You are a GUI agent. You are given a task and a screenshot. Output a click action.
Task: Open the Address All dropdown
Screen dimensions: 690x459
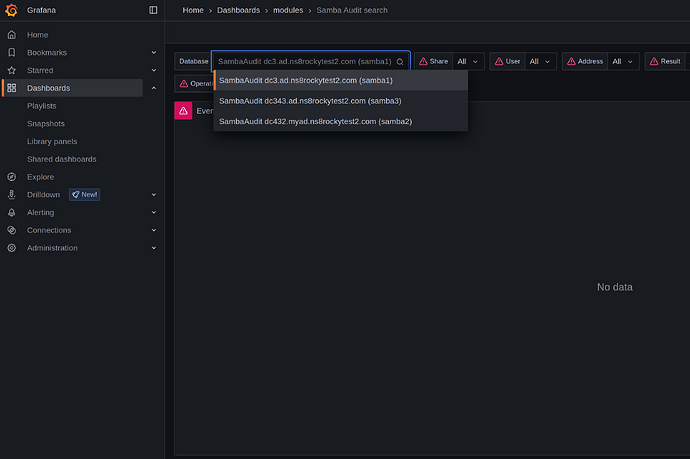pyautogui.click(x=623, y=61)
